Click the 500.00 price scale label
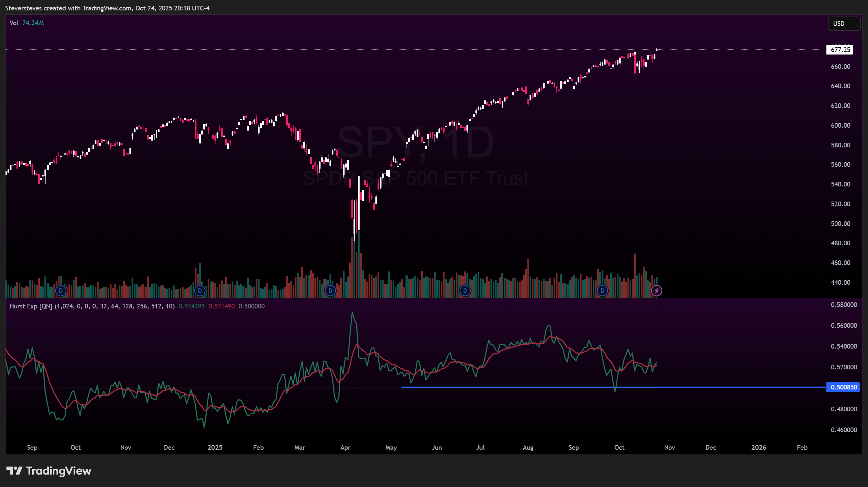Screen dimensions: 868x487 point(840,224)
